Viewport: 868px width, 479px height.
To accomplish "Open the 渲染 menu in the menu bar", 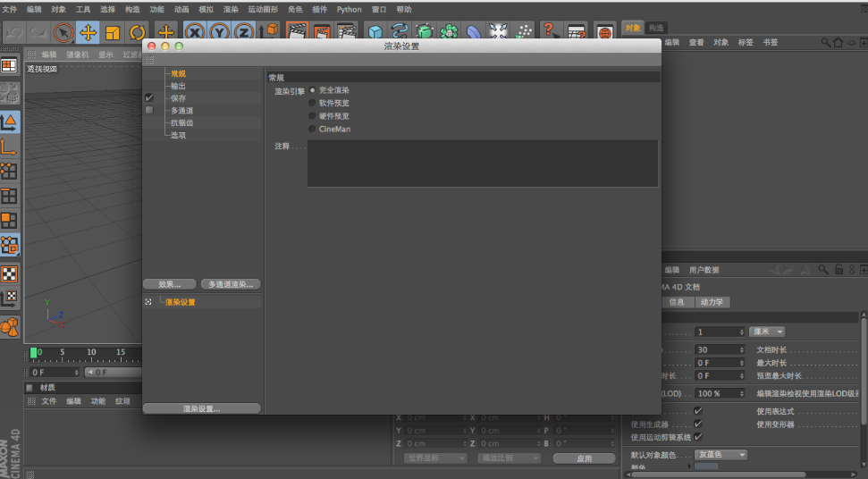I will tap(231, 10).
